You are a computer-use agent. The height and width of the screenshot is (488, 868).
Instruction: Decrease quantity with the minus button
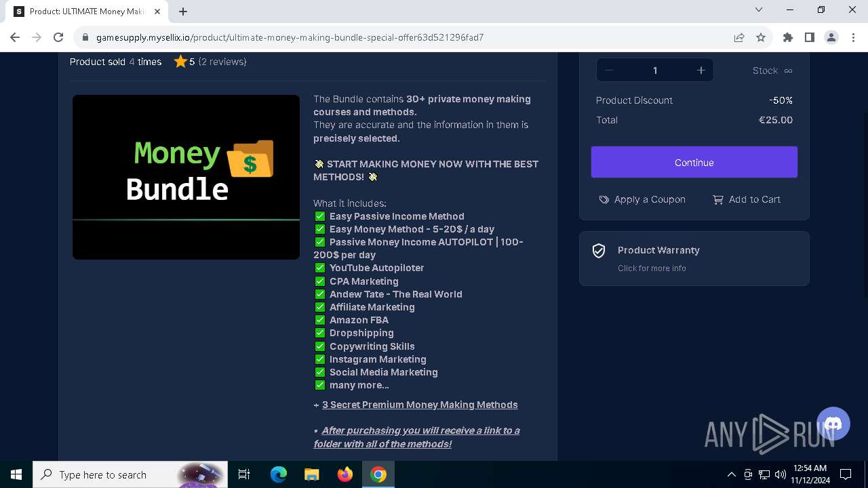[608, 70]
